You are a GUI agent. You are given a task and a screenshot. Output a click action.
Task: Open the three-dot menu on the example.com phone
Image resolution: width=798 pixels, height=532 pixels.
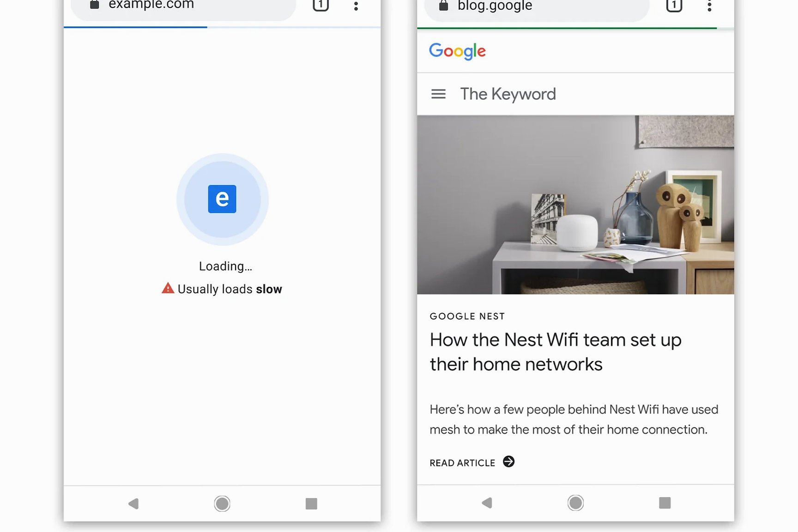coord(356,6)
